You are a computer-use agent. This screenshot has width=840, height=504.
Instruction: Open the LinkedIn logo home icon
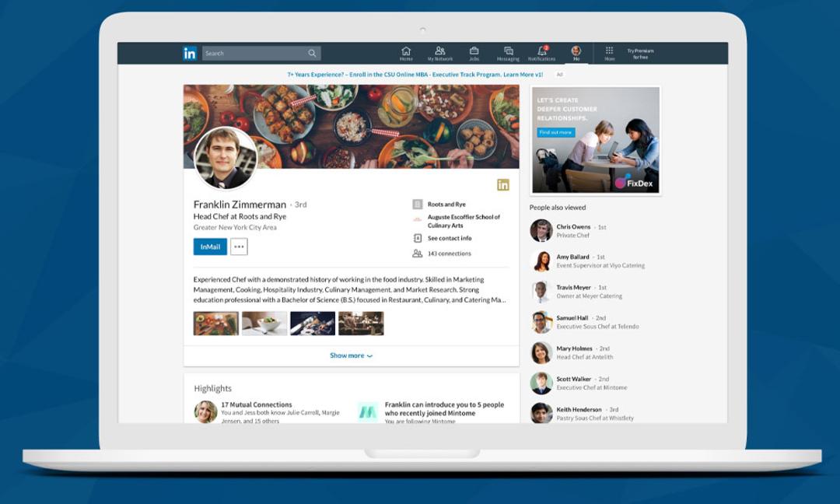[190, 53]
